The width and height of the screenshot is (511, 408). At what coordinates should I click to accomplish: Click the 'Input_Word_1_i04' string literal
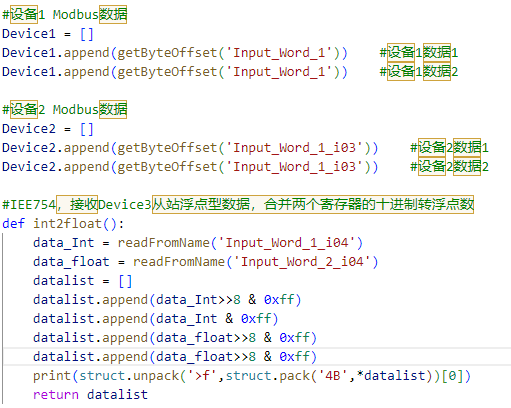tap(286, 243)
